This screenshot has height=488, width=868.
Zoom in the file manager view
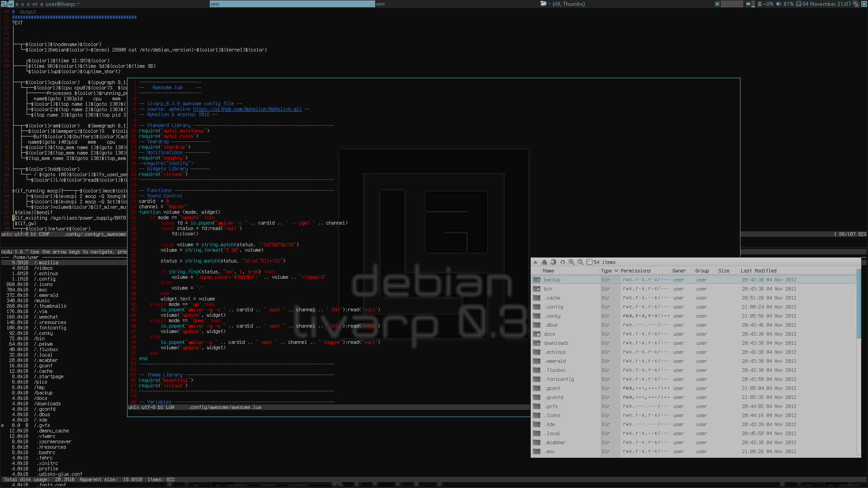point(571,262)
